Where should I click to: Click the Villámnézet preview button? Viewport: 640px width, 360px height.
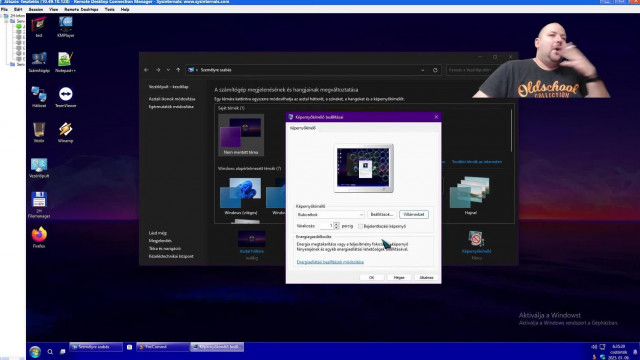(413, 215)
